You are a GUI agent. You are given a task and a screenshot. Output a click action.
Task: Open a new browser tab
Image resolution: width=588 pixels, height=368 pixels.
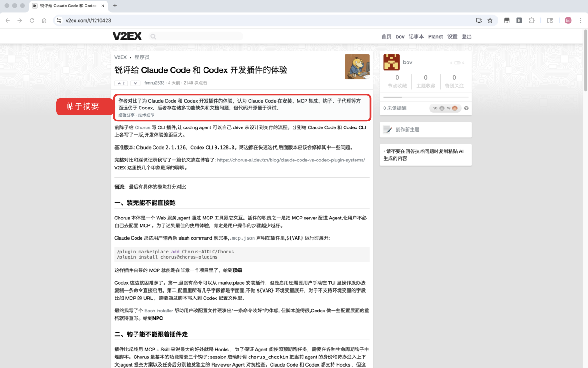click(x=115, y=6)
